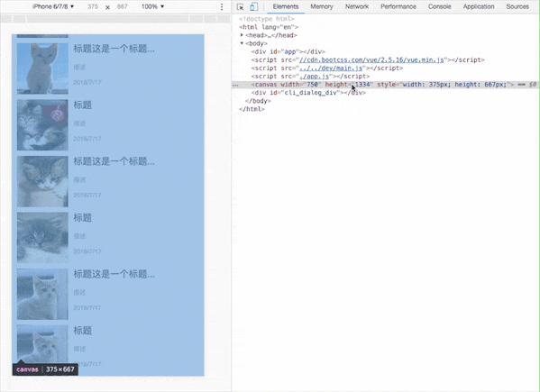540x392 pixels.
Task: Click the third kitten thumbnail
Action: [x=42, y=181]
